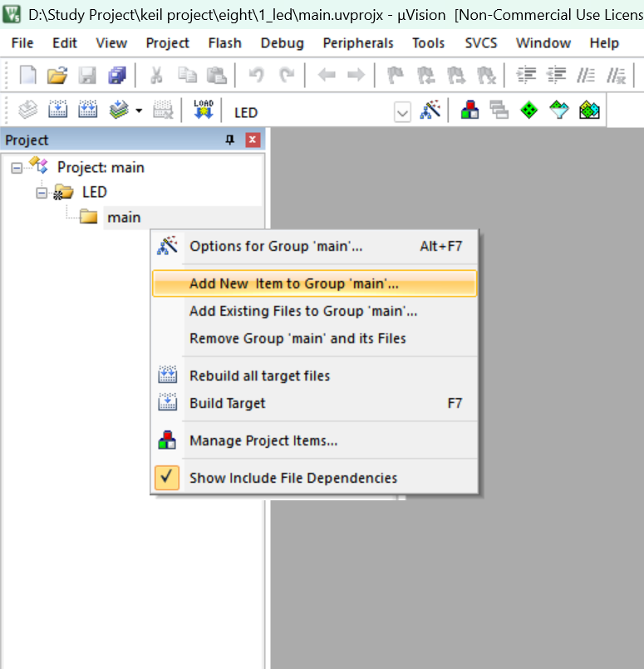This screenshot has height=669, width=644.
Task: Click the Manage Multi-Project Workspace icon
Action: pyautogui.click(x=499, y=110)
